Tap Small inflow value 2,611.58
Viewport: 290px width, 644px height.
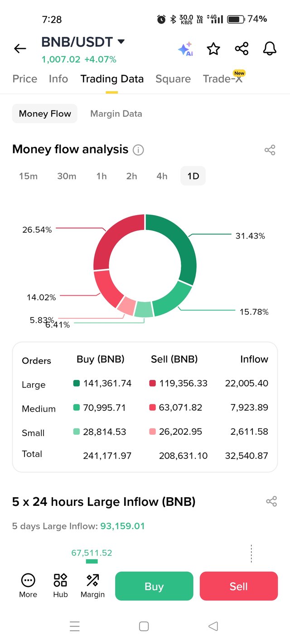pyautogui.click(x=249, y=432)
